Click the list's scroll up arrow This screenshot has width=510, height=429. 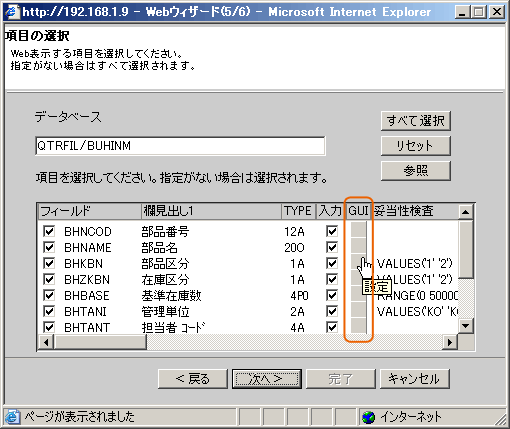466,212
